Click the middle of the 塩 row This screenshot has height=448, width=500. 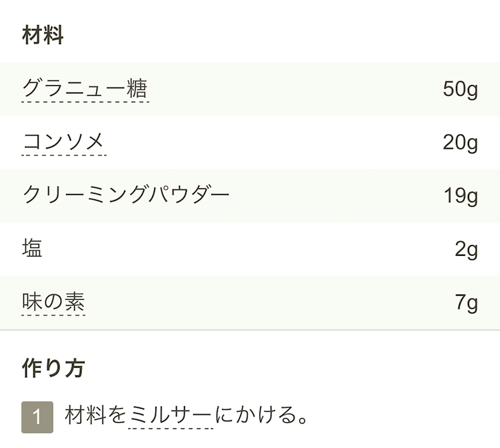250,249
